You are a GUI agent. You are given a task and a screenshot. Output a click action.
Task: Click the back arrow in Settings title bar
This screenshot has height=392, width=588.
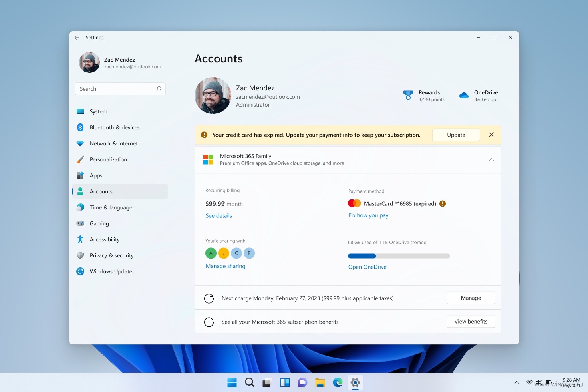pos(77,38)
